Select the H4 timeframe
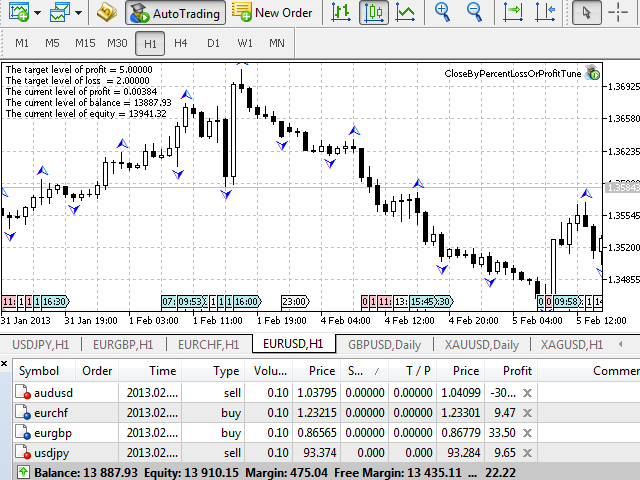Image resolution: width=640 pixels, height=480 pixels. [x=180, y=43]
